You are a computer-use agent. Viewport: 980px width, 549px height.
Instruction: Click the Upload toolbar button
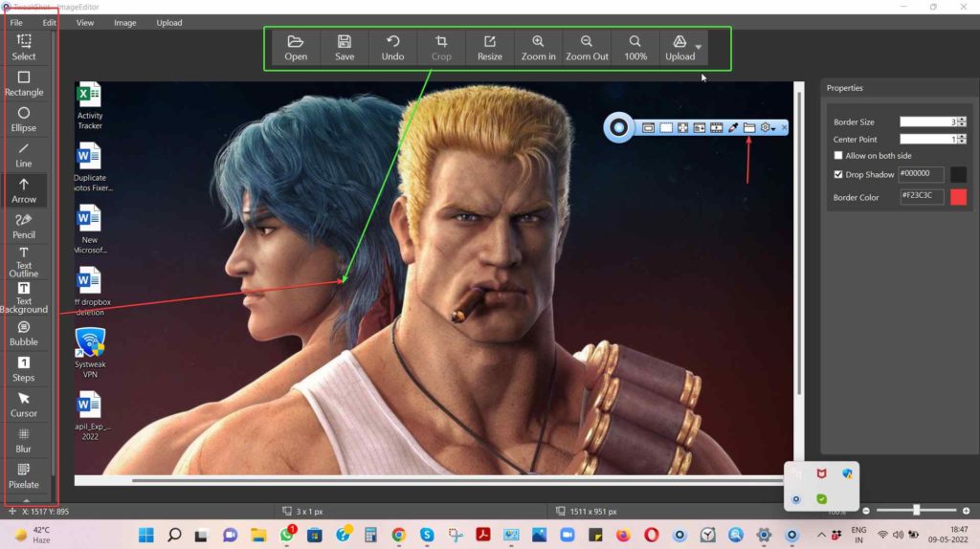click(679, 48)
